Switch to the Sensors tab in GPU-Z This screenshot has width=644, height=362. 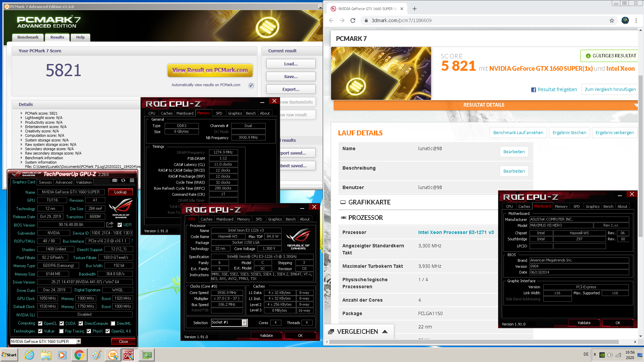click(x=45, y=182)
